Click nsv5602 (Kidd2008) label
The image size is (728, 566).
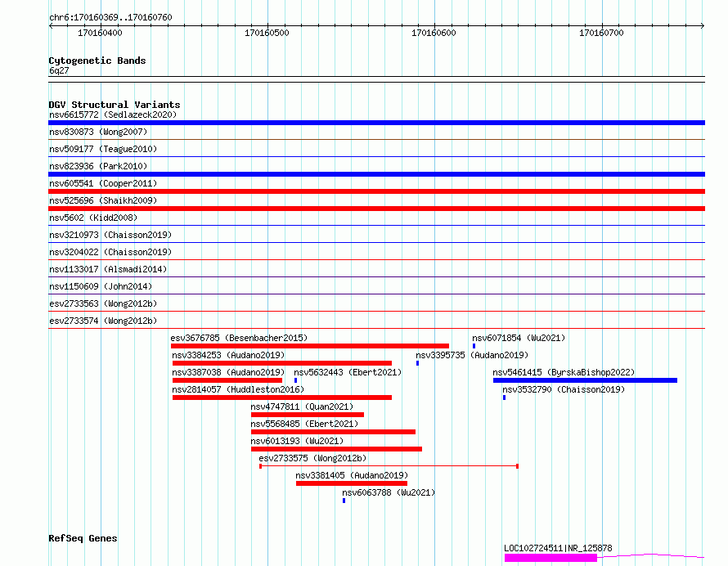[93, 218]
